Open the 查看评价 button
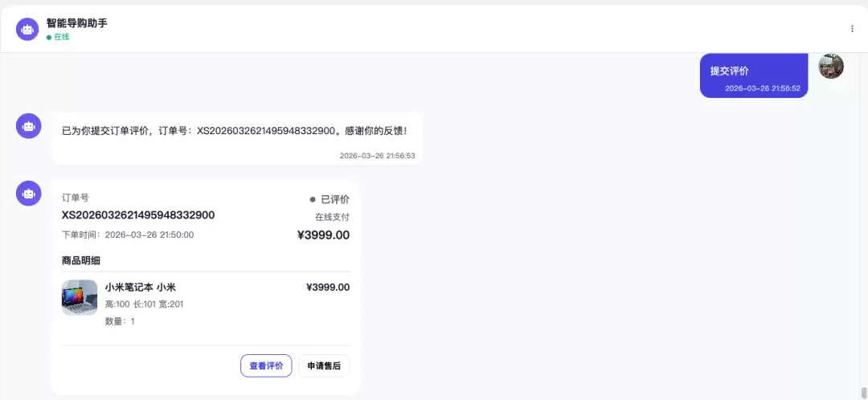This screenshot has width=868, height=400. coord(266,365)
